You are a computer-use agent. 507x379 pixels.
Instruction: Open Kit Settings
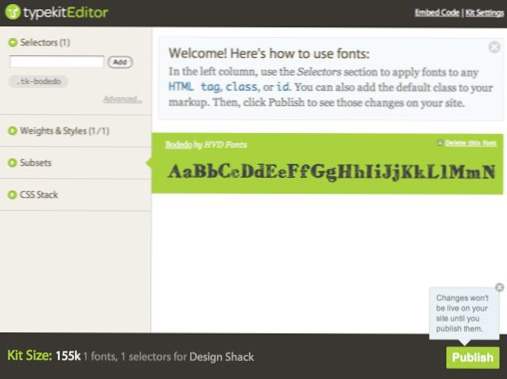(x=484, y=13)
